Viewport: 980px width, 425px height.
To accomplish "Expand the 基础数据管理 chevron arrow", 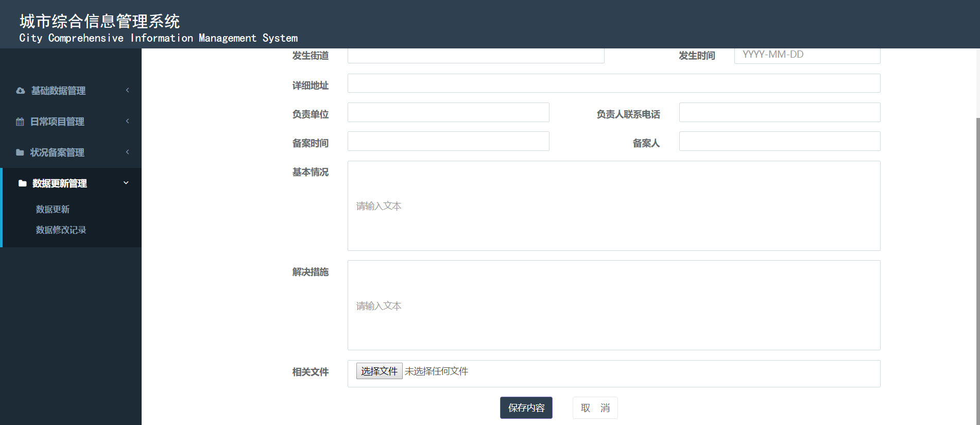I will (x=127, y=90).
